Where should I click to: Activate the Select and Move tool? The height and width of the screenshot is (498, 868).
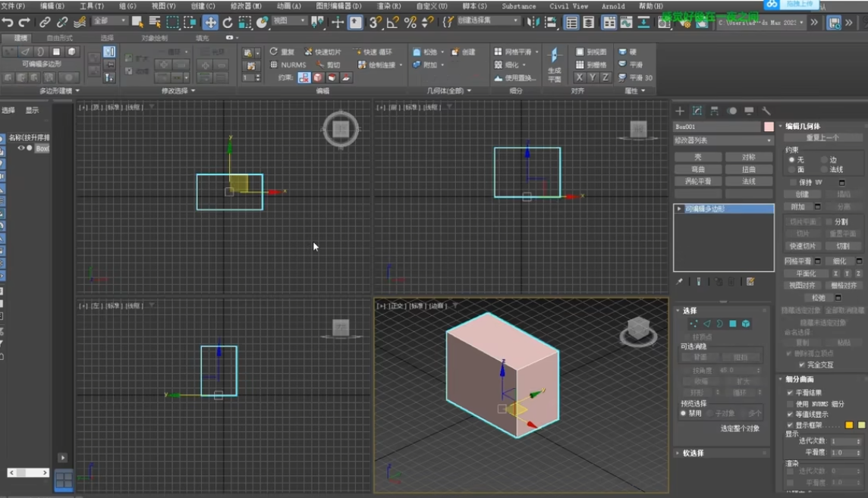point(210,22)
